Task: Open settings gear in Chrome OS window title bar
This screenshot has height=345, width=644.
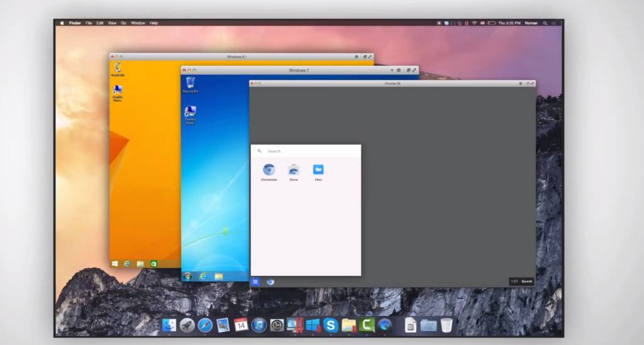Action: (520, 84)
